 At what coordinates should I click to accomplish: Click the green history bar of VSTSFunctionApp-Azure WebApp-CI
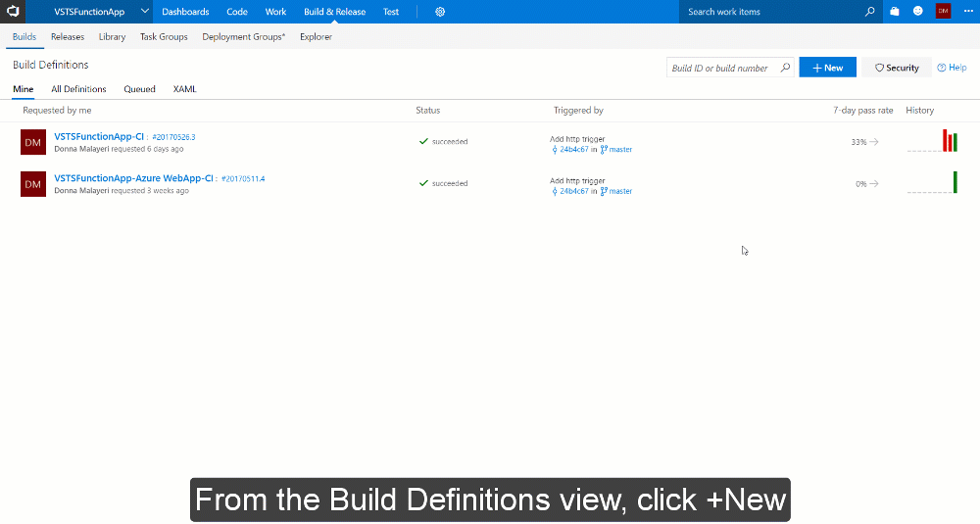955,182
